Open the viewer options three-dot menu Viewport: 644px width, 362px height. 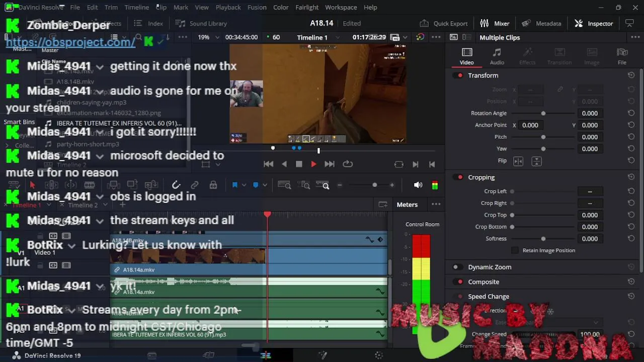pyautogui.click(x=436, y=37)
